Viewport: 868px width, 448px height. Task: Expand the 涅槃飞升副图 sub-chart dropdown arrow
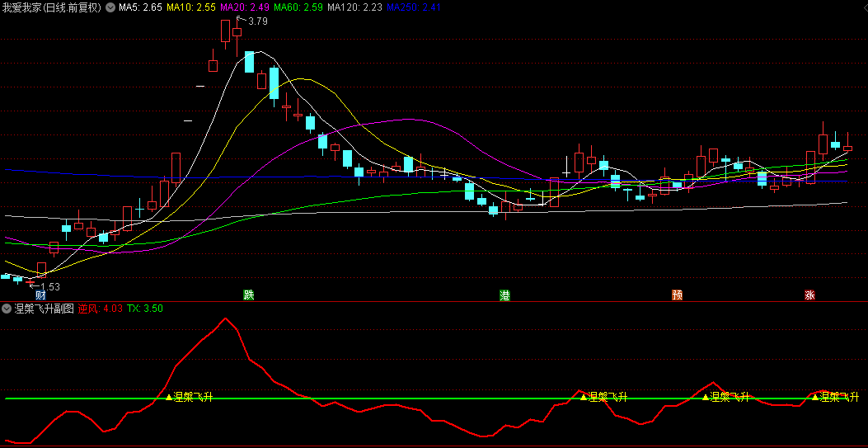7,309
